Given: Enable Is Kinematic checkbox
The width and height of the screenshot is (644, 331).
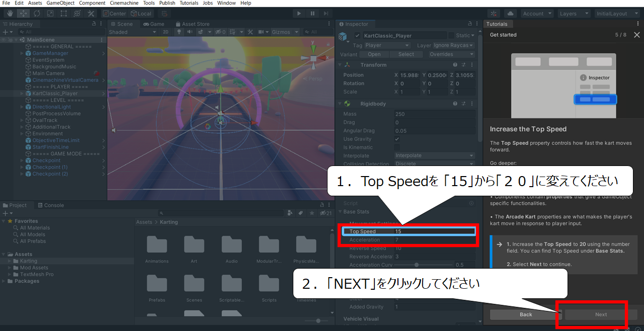Looking at the screenshot, I should (397, 147).
